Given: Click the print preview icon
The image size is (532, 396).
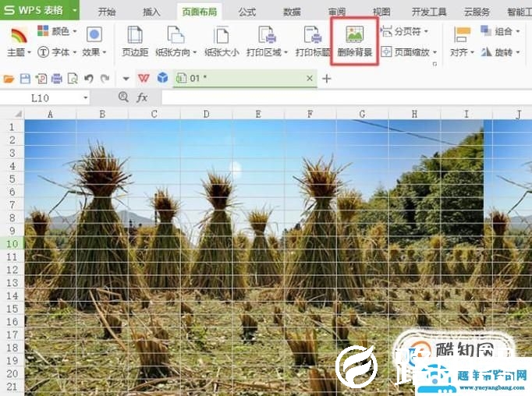Looking at the screenshot, I should 73,79.
